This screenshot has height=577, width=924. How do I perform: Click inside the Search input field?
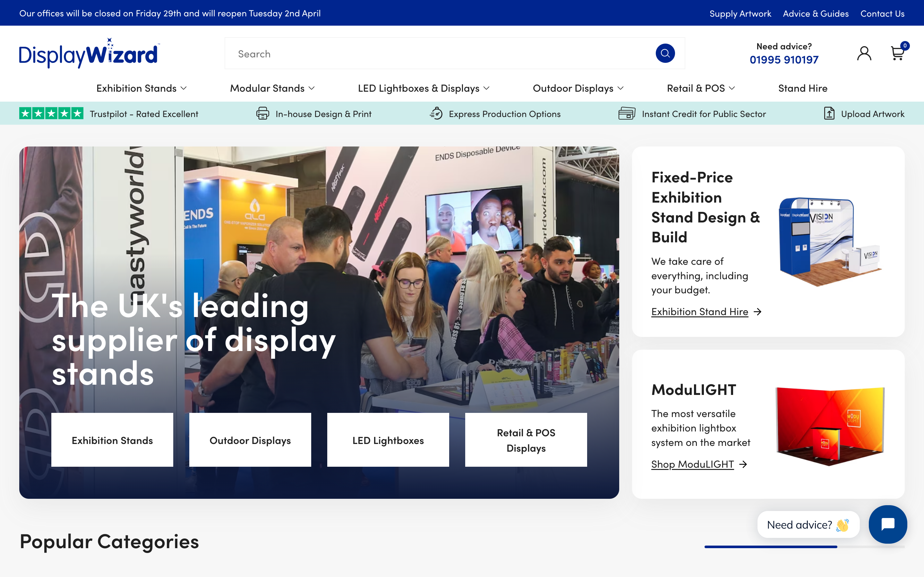pyautogui.click(x=420, y=53)
